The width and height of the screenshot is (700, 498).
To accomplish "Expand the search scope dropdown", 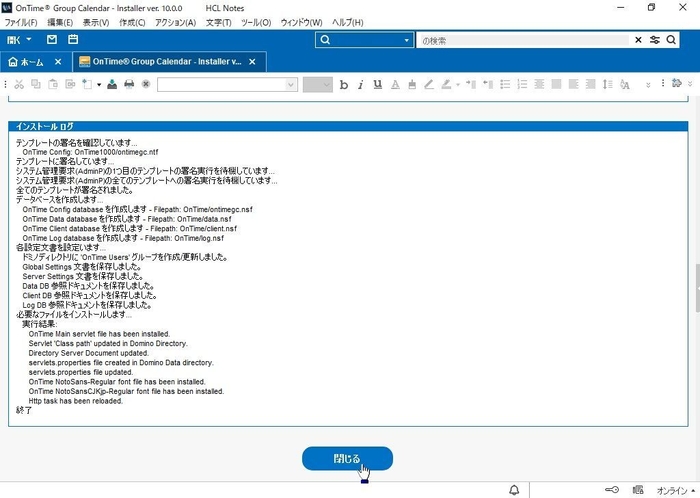I will coord(407,40).
